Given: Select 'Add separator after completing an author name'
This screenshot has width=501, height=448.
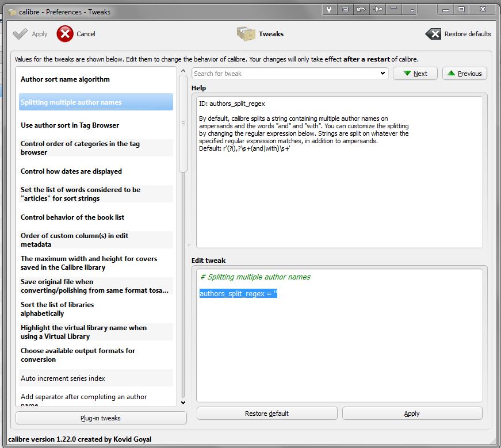Looking at the screenshot, I should 96,400.
